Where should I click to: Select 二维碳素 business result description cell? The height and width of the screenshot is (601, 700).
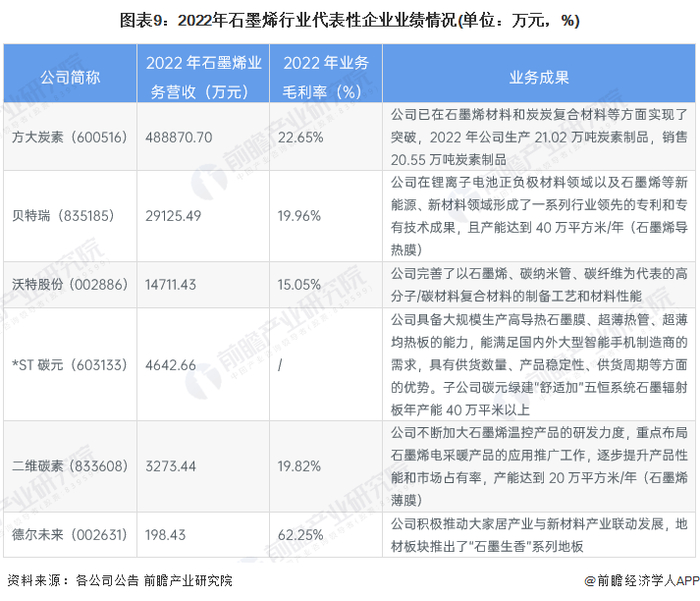[x=539, y=466]
